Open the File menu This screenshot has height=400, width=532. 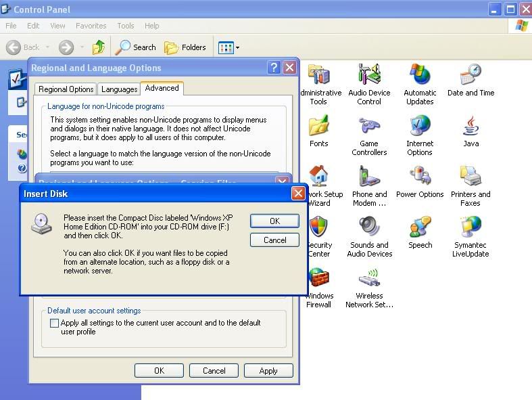11,26
